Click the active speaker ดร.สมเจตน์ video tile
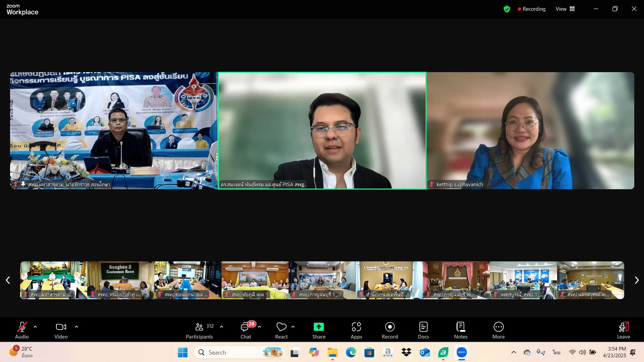This screenshot has height=362, width=644. [x=322, y=131]
